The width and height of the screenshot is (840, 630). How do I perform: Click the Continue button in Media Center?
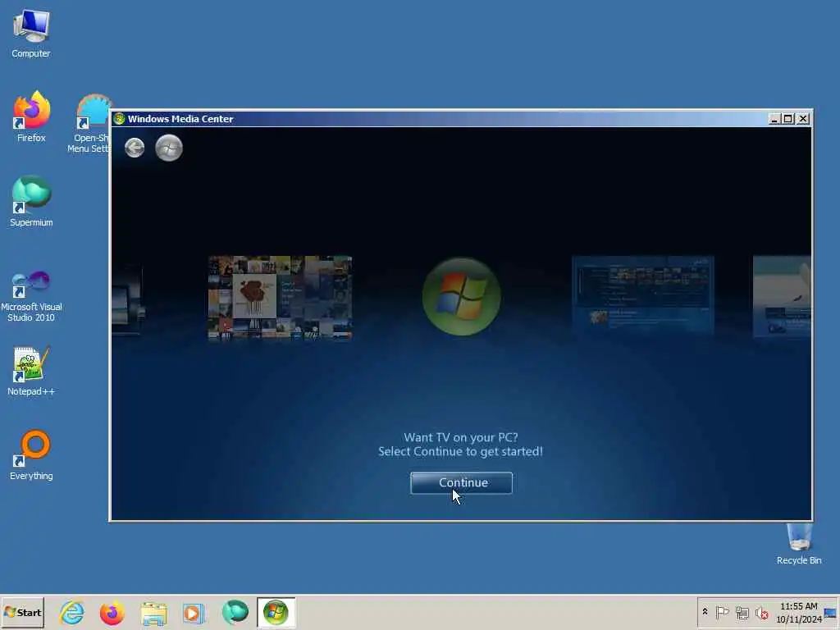(461, 482)
